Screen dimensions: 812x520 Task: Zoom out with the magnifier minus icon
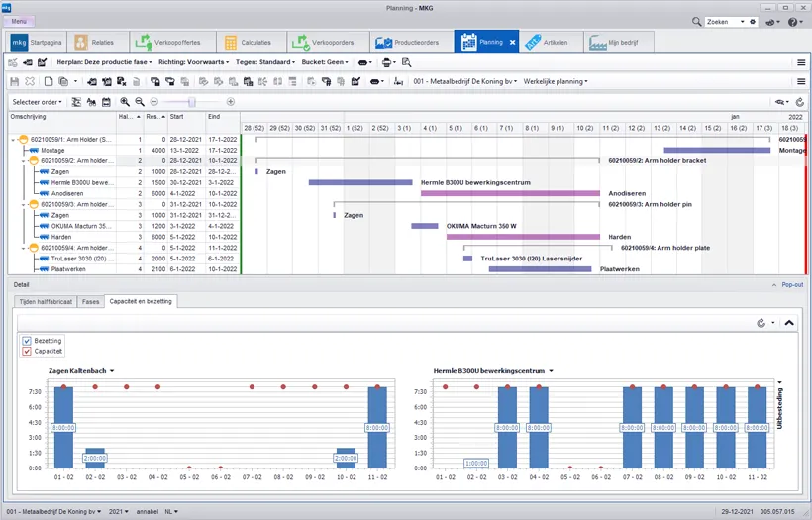140,102
